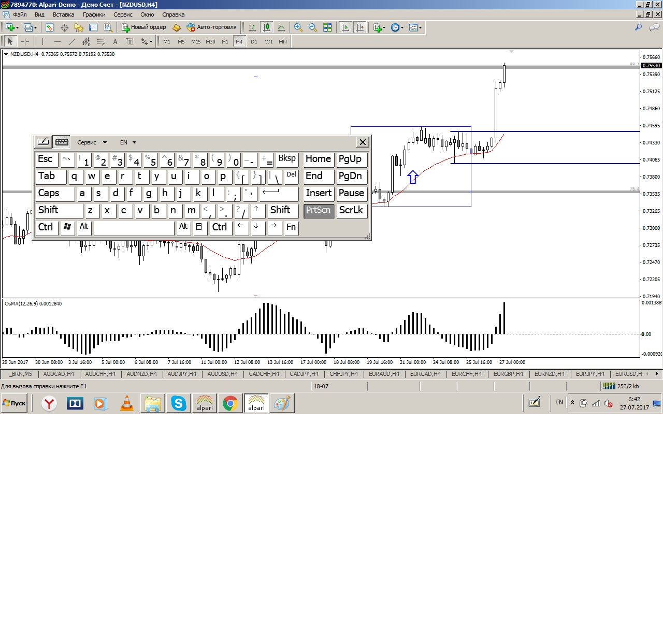This screenshot has width=663, height=644.
Task: Open the MetaEditor yellow book icon
Action: point(177,27)
